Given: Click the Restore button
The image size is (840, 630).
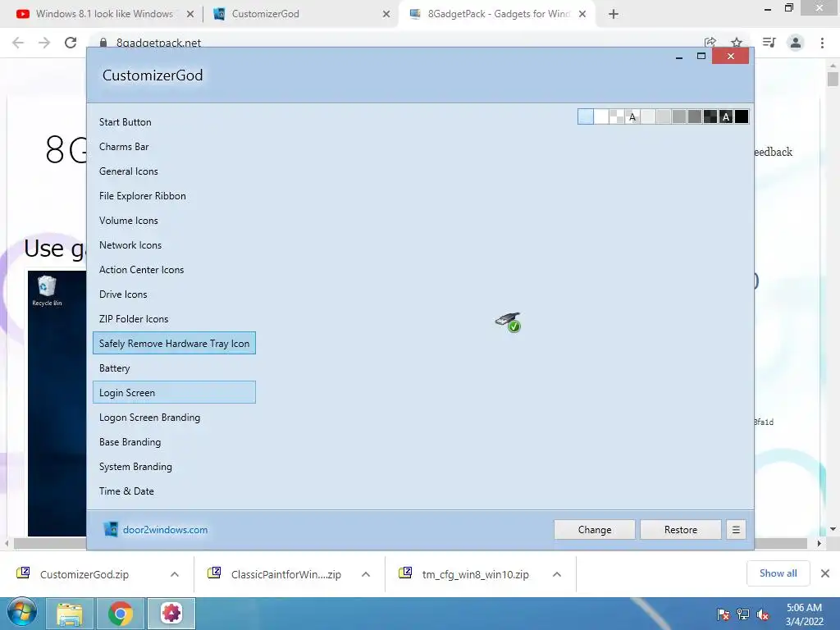Looking at the screenshot, I should click(681, 530).
